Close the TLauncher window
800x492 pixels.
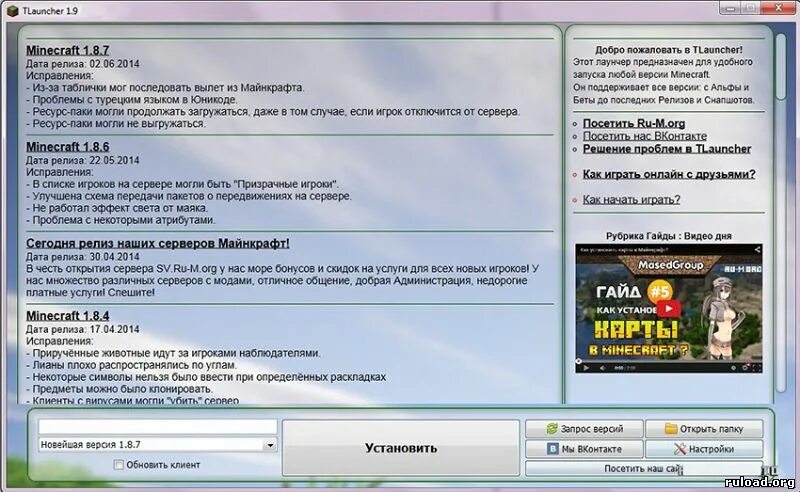pyautogui.click(x=779, y=8)
